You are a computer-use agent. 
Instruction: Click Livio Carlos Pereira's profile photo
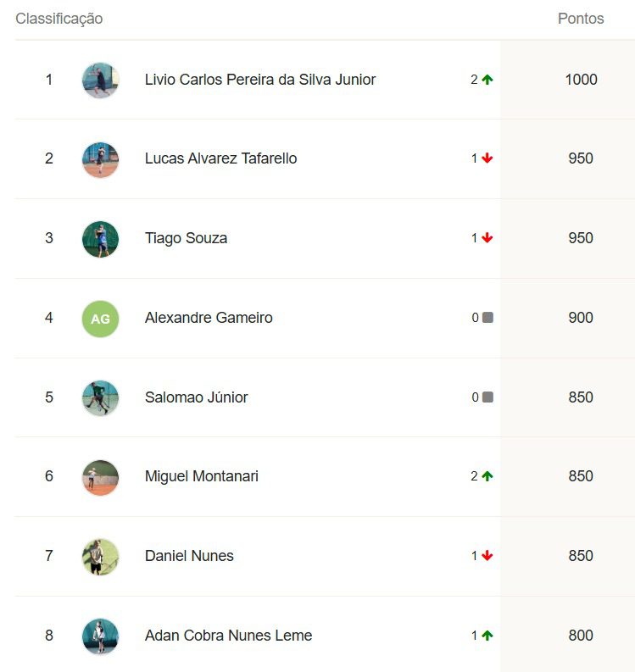100,81
